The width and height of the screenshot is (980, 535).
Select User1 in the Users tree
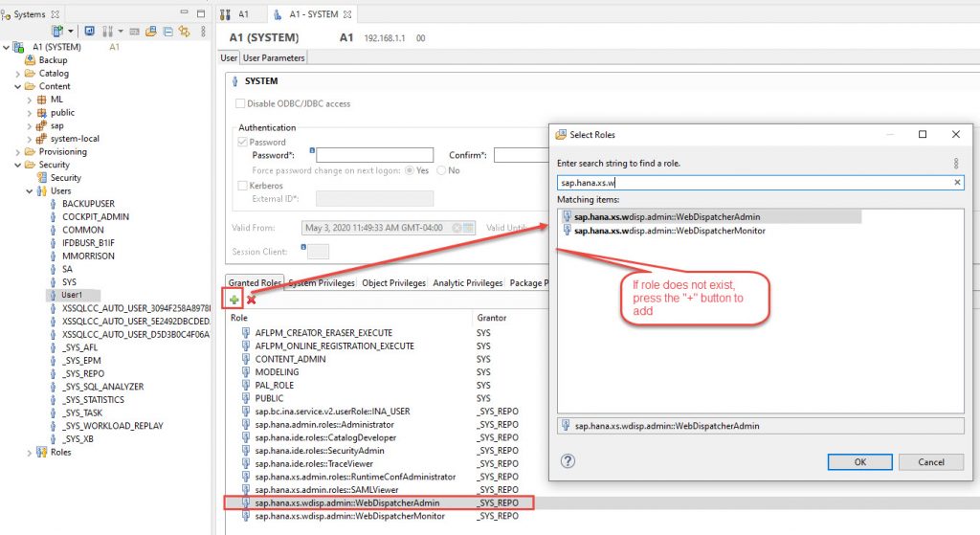pos(73,295)
